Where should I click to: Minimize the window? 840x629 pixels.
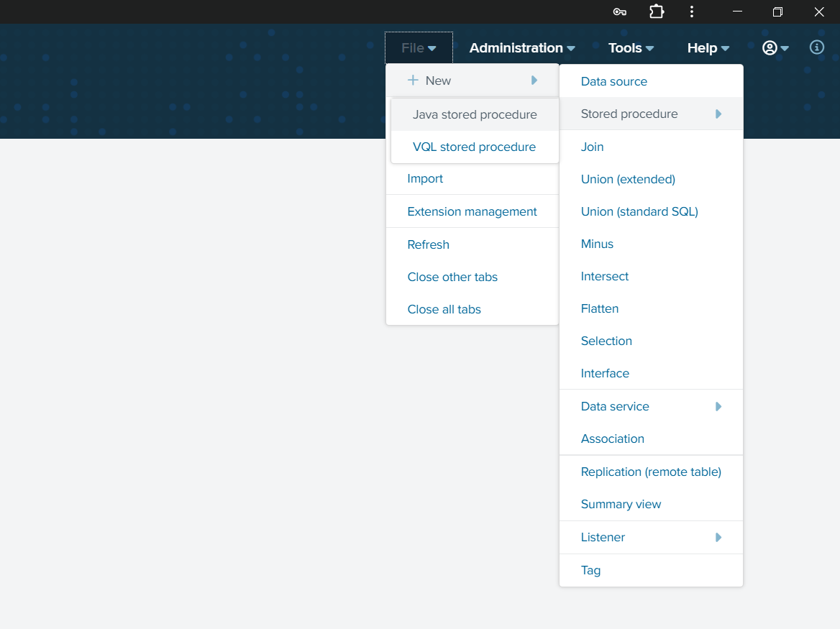click(737, 12)
